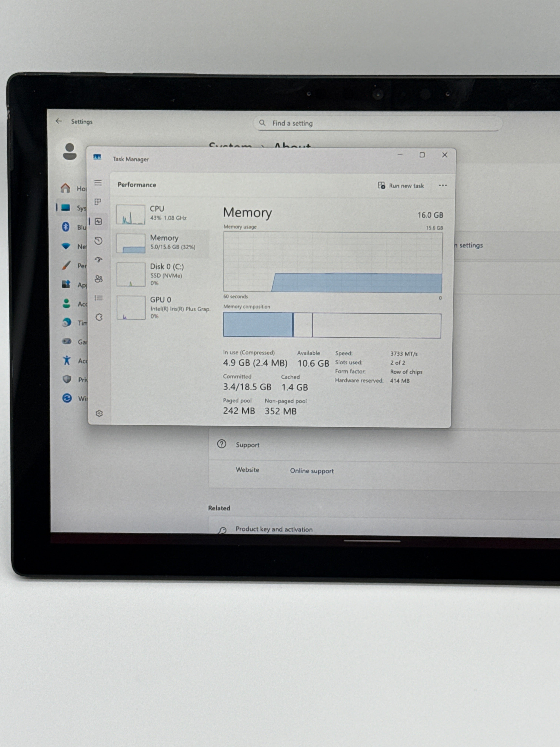Click the 414 MB hardware reserved value
Image resolution: width=560 pixels, height=747 pixels.
point(400,381)
